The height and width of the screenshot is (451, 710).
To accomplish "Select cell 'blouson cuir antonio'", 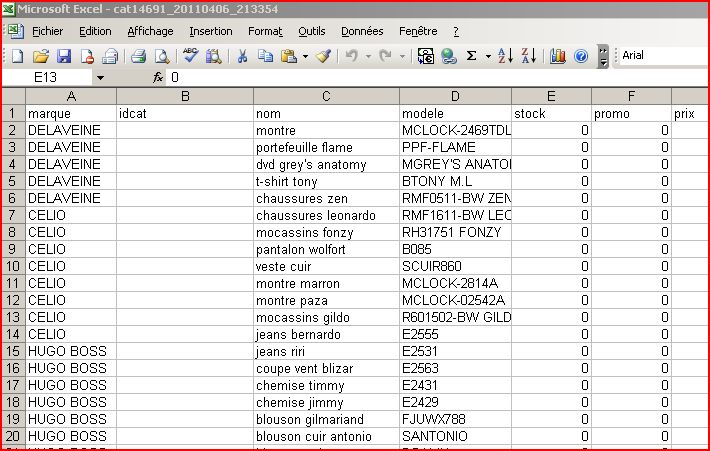I will click(x=326, y=437).
